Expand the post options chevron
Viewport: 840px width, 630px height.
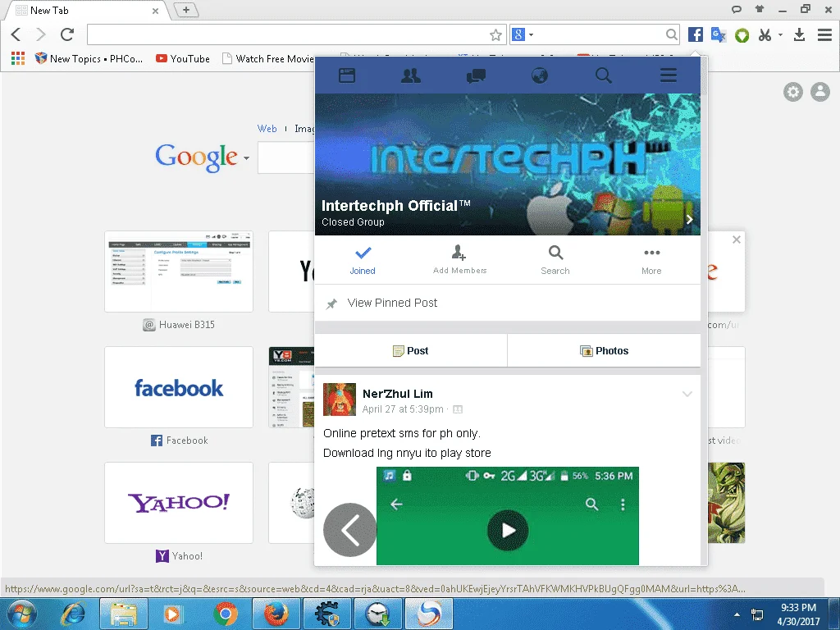[x=687, y=395]
